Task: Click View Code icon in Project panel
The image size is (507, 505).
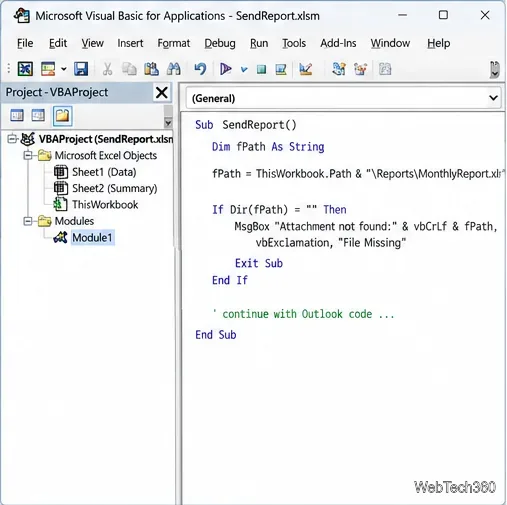Action: click(17, 116)
